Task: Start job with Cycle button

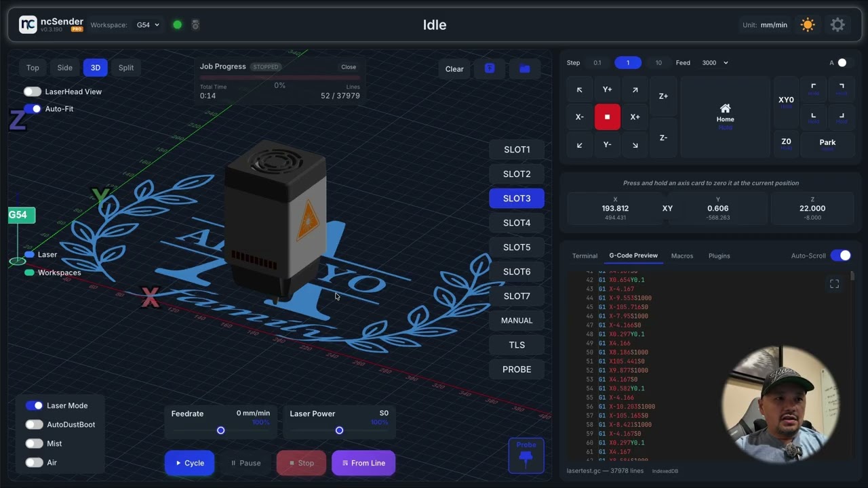Action: point(189,463)
